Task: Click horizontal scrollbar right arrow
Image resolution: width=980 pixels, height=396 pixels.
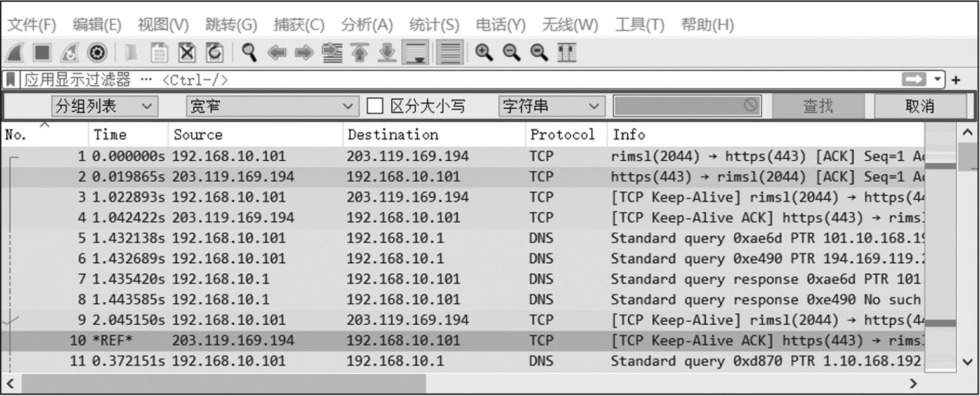Action: [x=913, y=384]
